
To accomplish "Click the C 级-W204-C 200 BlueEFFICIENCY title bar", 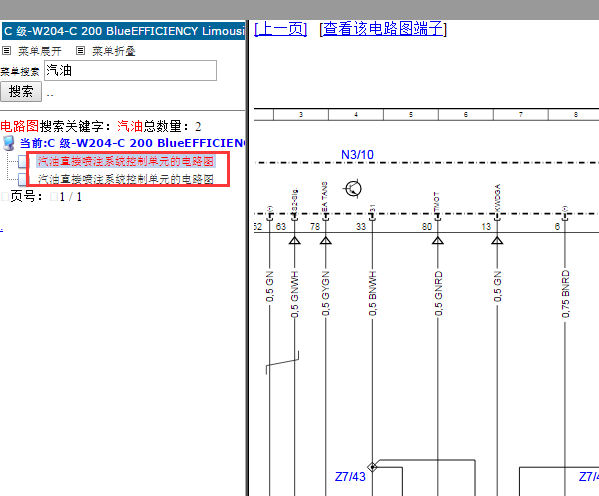I will click(x=123, y=31).
